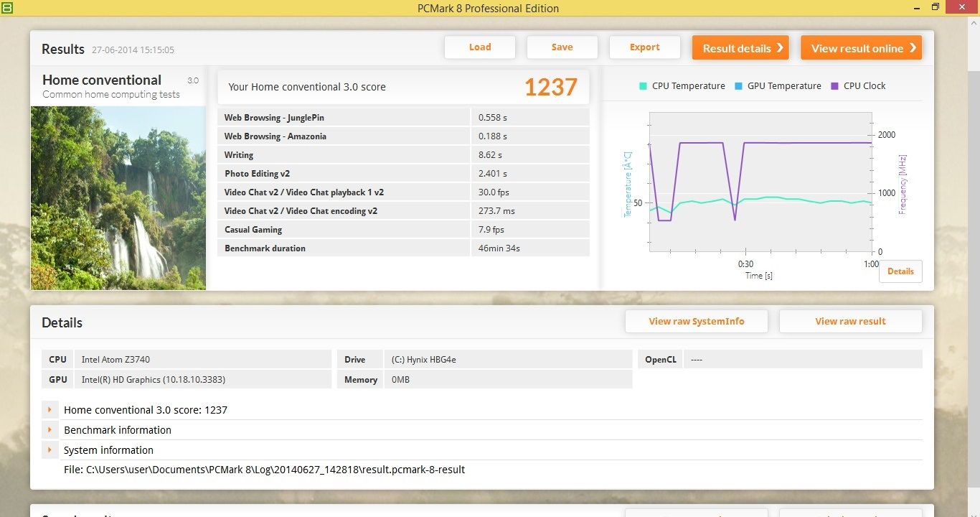980x517 pixels.
Task: Click 'PCMark 8 Professional Edition' window title
Action: (489, 9)
